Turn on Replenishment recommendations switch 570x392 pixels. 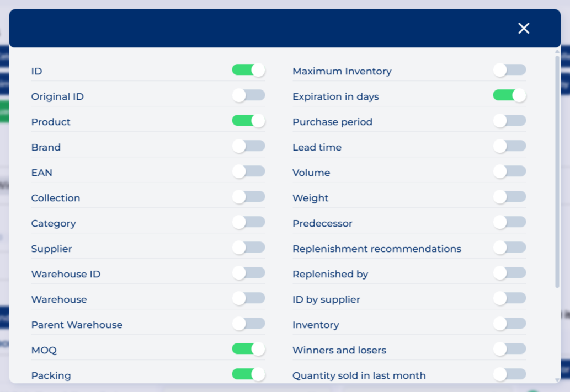(x=509, y=248)
